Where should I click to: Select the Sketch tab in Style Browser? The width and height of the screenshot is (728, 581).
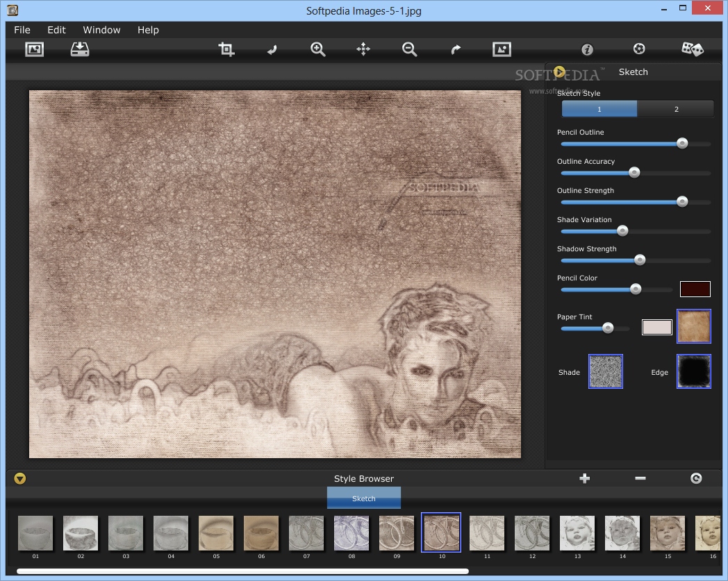[x=363, y=498]
